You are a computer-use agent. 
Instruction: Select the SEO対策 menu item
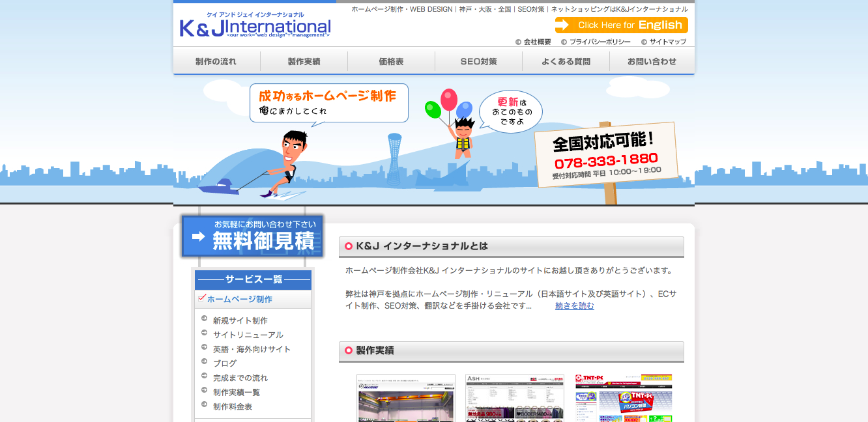click(x=478, y=61)
